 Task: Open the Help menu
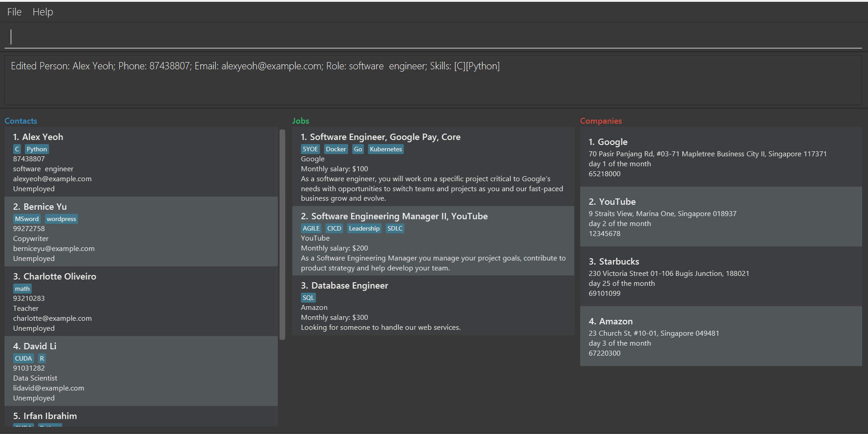coord(43,12)
